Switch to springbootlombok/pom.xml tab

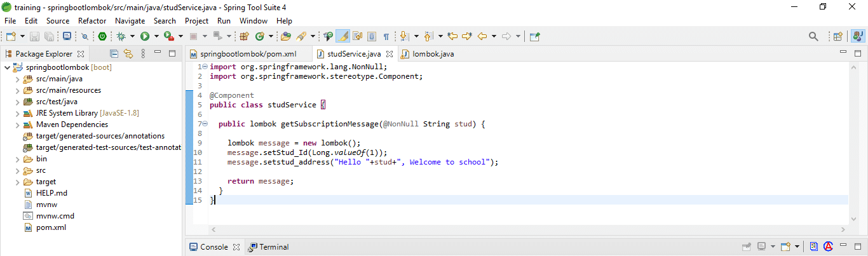tap(248, 54)
